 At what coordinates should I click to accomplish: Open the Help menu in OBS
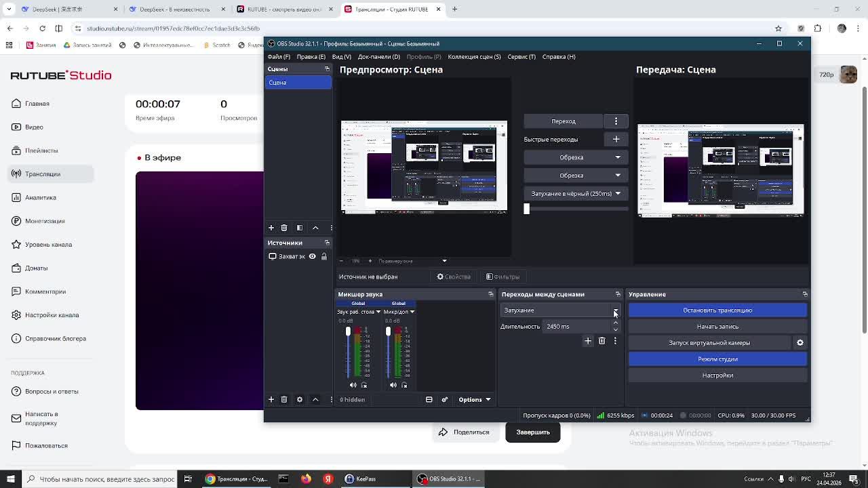pyautogui.click(x=559, y=57)
